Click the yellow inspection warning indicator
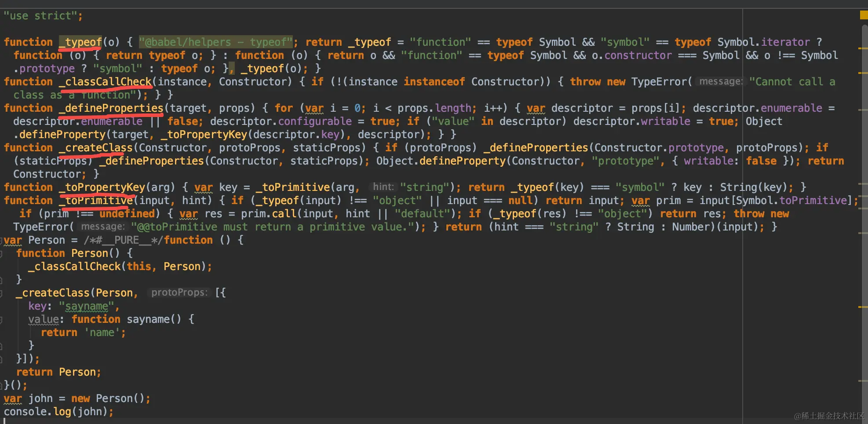 click(864, 15)
